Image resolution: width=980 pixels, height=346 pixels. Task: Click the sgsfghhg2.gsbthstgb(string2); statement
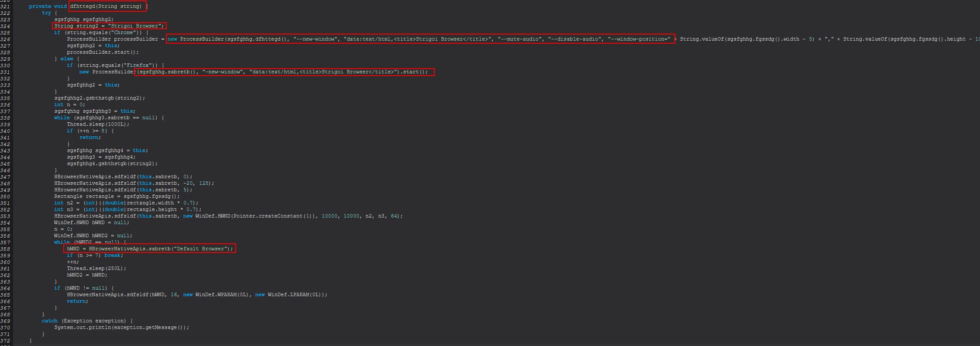tap(100, 98)
